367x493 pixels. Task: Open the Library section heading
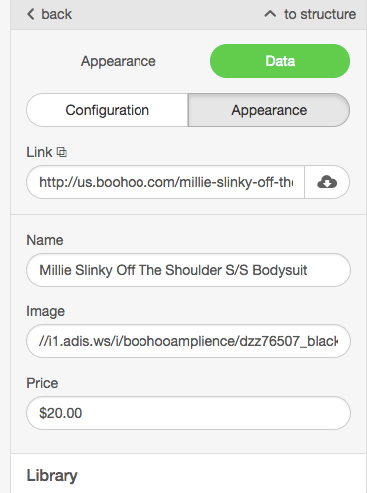pyautogui.click(x=52, y=476)
